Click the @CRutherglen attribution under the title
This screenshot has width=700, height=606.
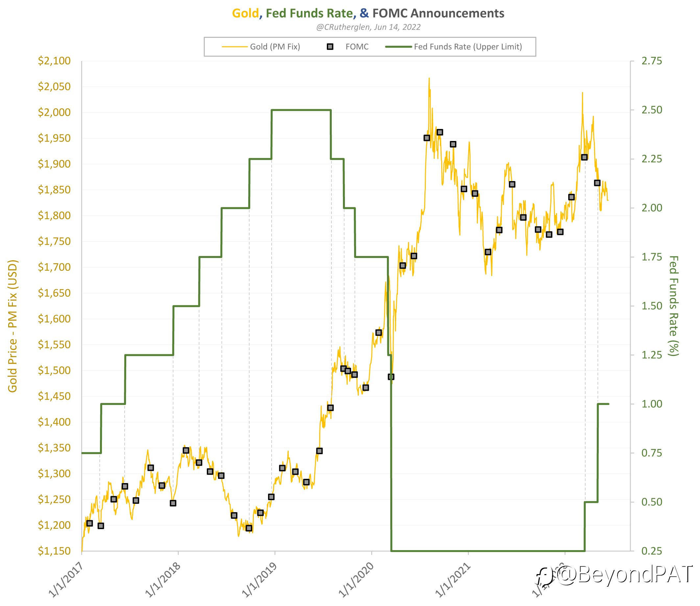click(368, 27)
